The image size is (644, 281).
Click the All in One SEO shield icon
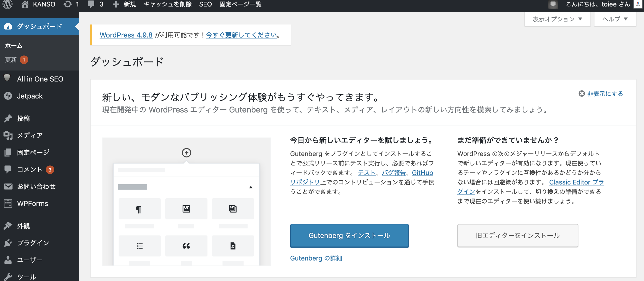coord(7,78)
